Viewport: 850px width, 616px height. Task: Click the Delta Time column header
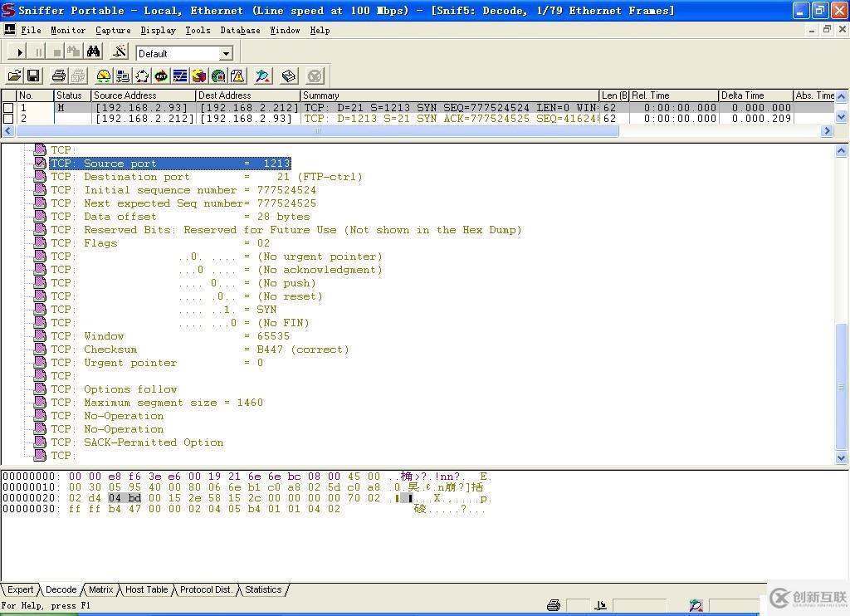coord(755,95)
